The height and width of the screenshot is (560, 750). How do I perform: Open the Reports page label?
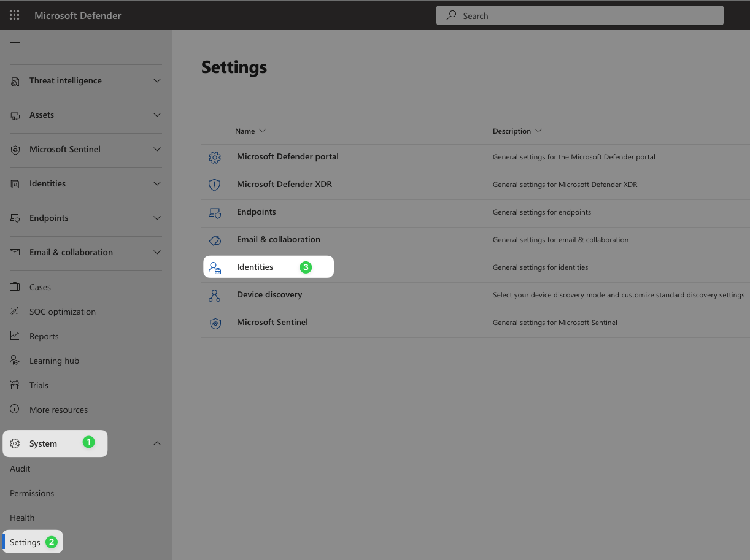click(44, 336)
